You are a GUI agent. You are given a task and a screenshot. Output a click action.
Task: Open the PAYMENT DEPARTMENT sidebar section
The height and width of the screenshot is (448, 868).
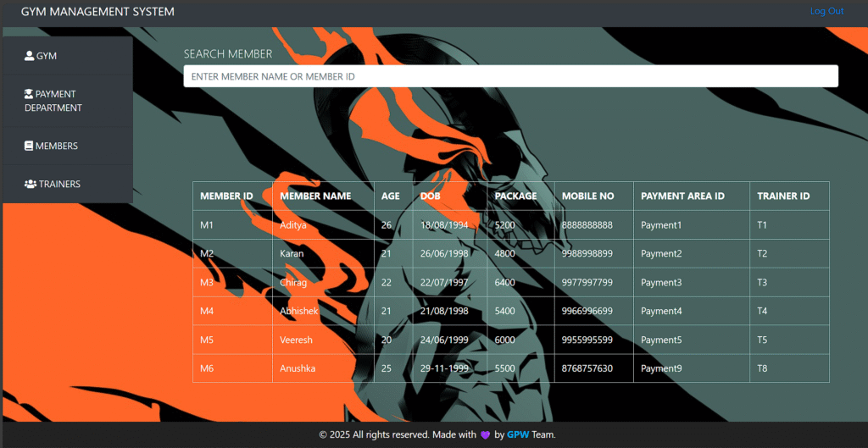(x=68, y=101)
